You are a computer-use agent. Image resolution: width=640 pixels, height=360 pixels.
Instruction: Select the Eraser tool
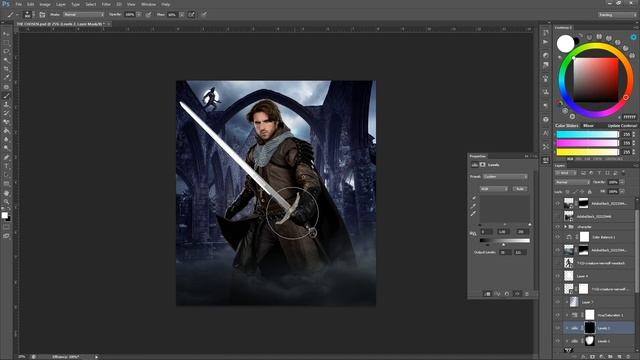point(6,122)
